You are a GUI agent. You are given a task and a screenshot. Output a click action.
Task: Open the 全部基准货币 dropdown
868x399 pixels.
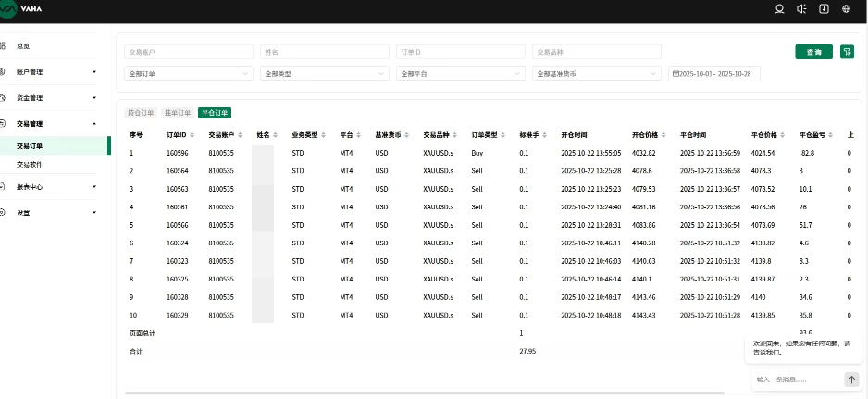pyautogui.click(x=594, y=73)
